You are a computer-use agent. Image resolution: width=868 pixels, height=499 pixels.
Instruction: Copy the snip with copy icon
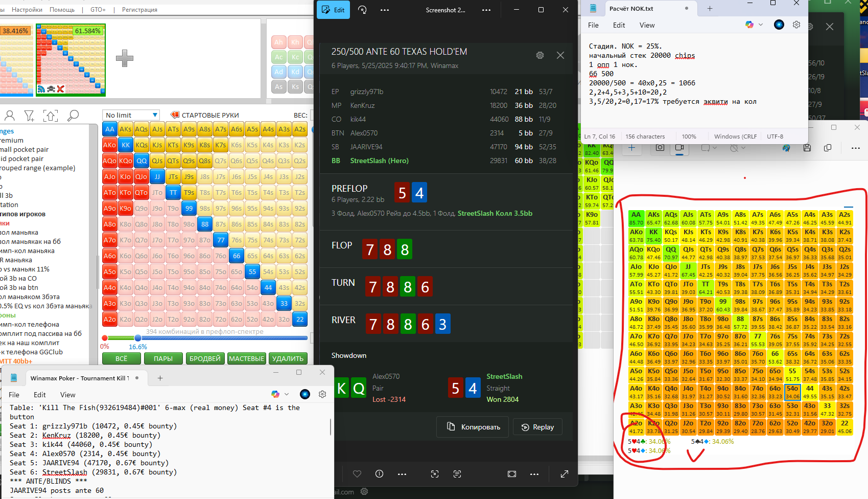tap(828, 148)
